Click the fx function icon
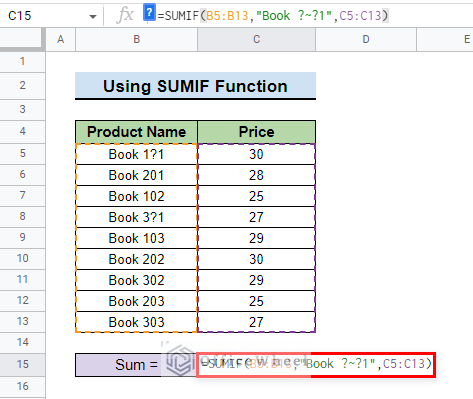Screen dimensions: 473x399 125,15
